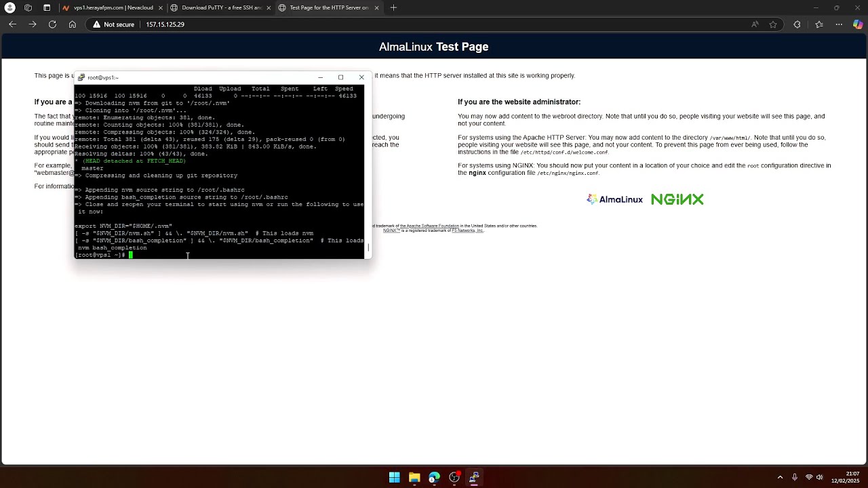Close the PuTTY terminal window
868x488 pixels.
coord(361,77)
